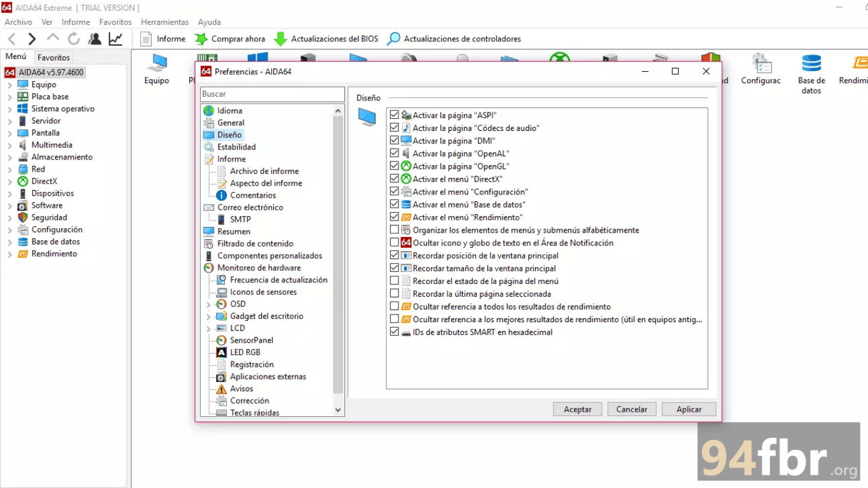This screenshot has width=868, height=488.
Task: Click Informe report toolbar button
Action: click(163, 39)
